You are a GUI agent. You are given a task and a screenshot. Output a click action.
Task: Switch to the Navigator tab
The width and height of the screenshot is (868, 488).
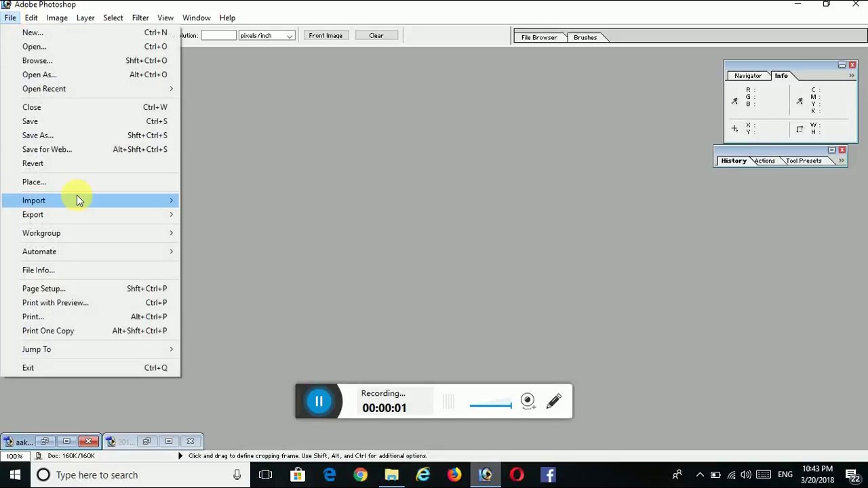(x=748, y=76)
